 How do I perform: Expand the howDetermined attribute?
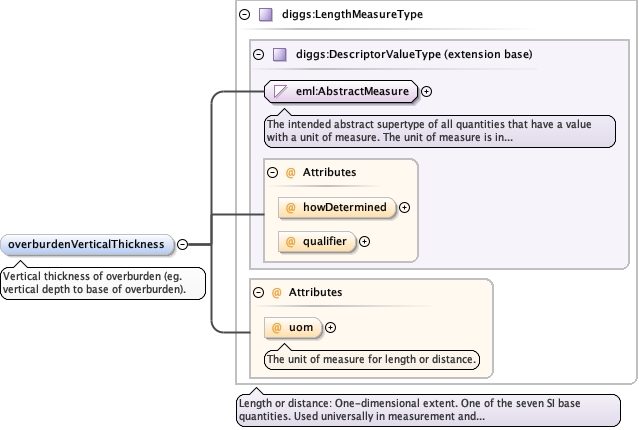click(405, 208)
